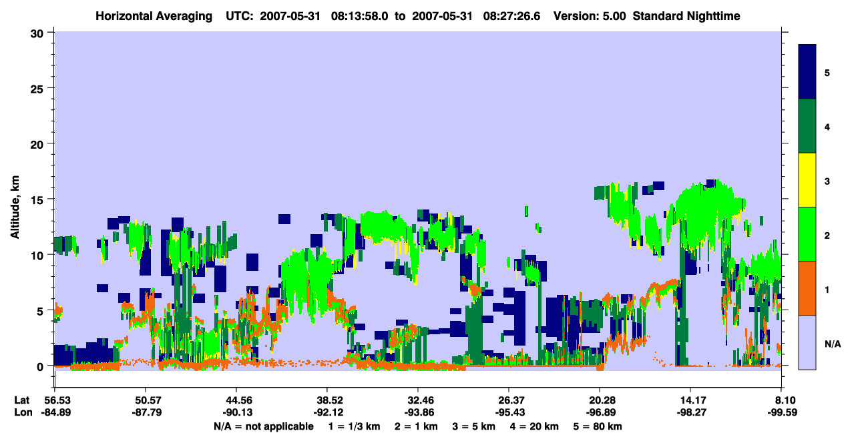Image resolution: width=868 pixels, height=445 pixels.
Task: Click 'N/A = not applicable' legend text
Action: pyautogui.click(x=264, y=426)
